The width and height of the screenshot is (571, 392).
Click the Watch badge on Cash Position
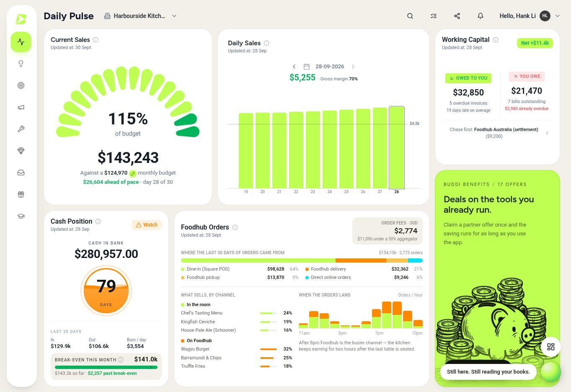point(147,225)
